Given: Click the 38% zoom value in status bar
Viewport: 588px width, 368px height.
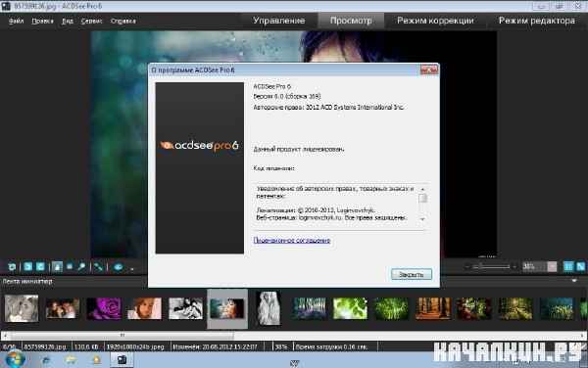Looking at the screenshot, I should (281, 347).
